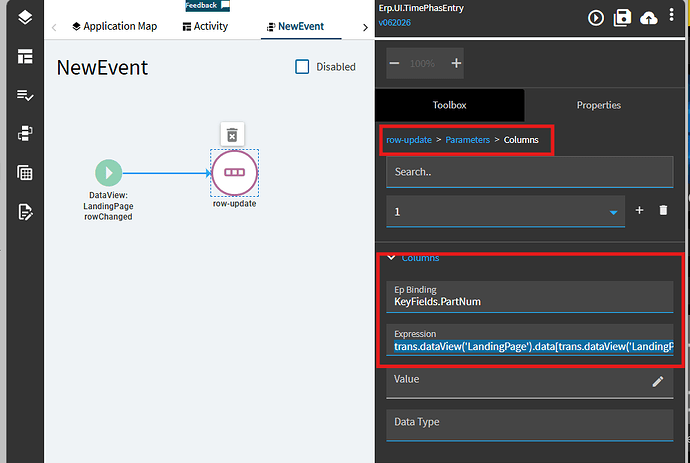This screenshot has height=463, width=690.
Task: Click the Search input field
Action: (530, 172)
